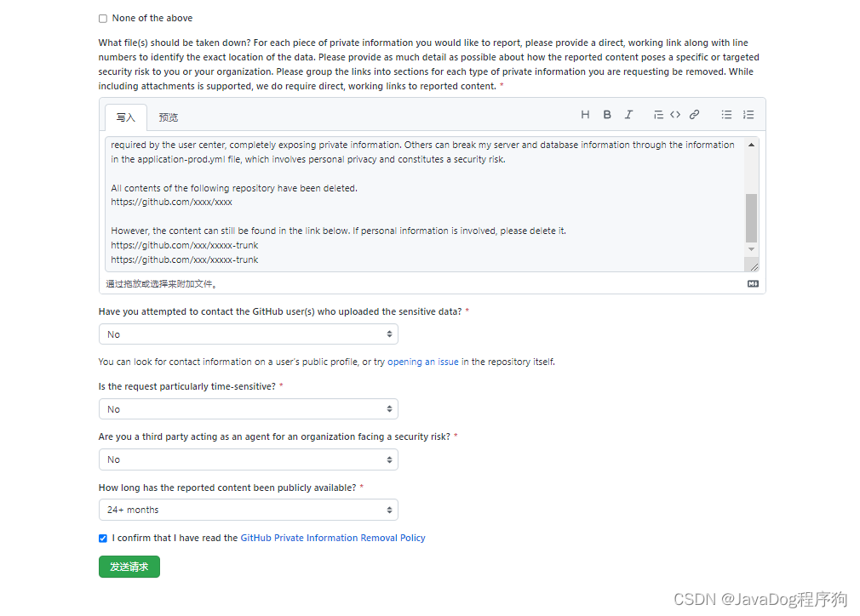
Task: Switch to the 预览 (Preview) tab
Action: pyautogui.click(x=168, y=117)
